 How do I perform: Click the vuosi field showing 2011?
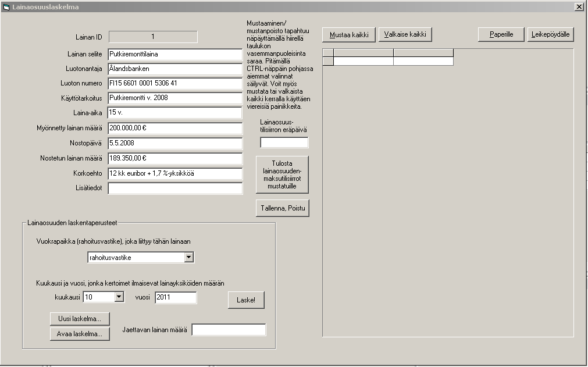pyautogui.click(x=176, y=297)
